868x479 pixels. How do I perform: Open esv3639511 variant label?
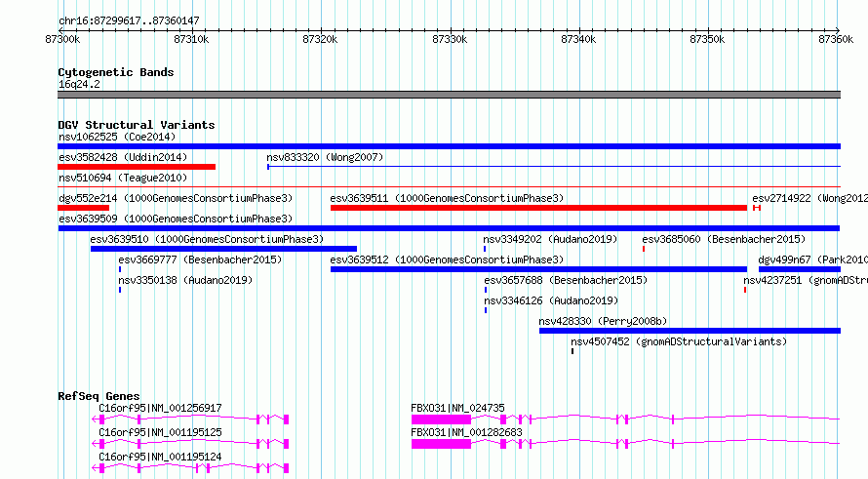click(447, 198)
